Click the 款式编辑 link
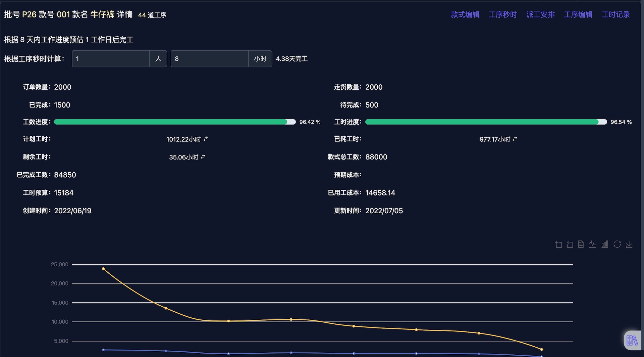This screenshot has width=644, height=357. (465, 14)
